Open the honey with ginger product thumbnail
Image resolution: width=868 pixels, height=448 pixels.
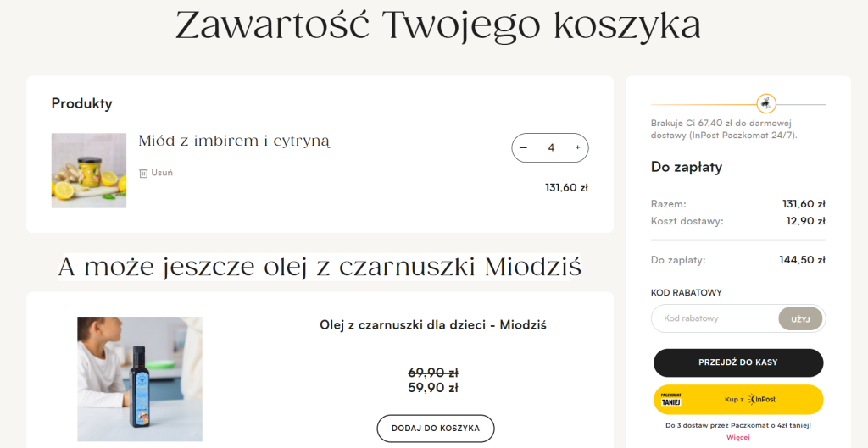(x=89, y=170)
